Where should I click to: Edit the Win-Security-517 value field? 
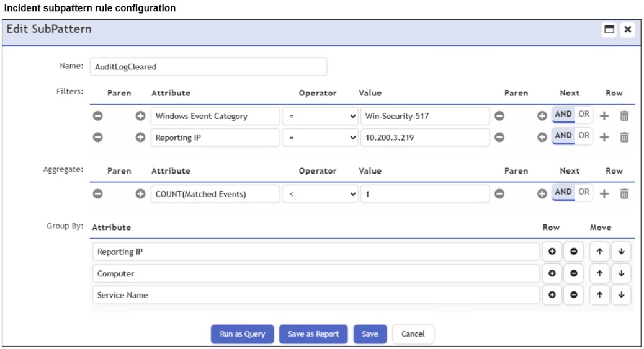point(424,116)
